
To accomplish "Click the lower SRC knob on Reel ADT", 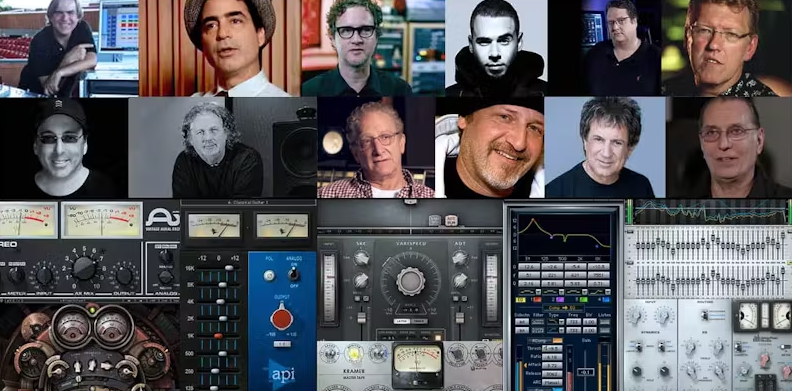I will 362,280.
